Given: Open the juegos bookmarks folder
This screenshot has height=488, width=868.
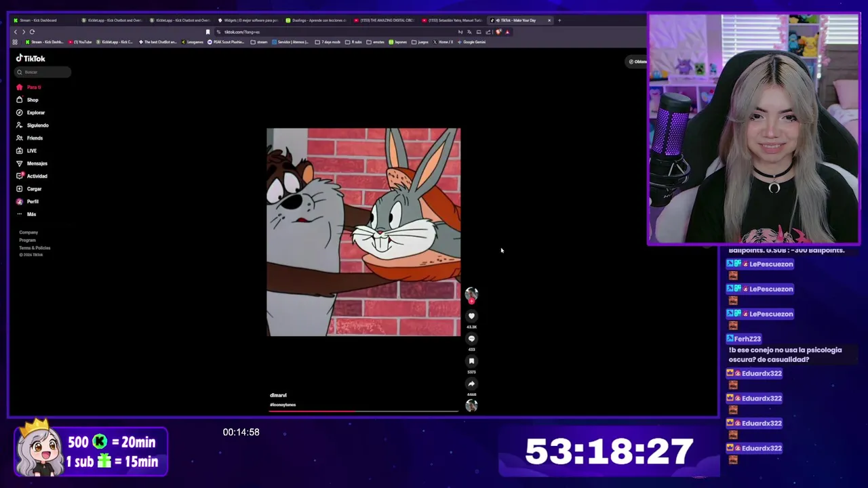Looking at the screenshot, I should [420, 42].
